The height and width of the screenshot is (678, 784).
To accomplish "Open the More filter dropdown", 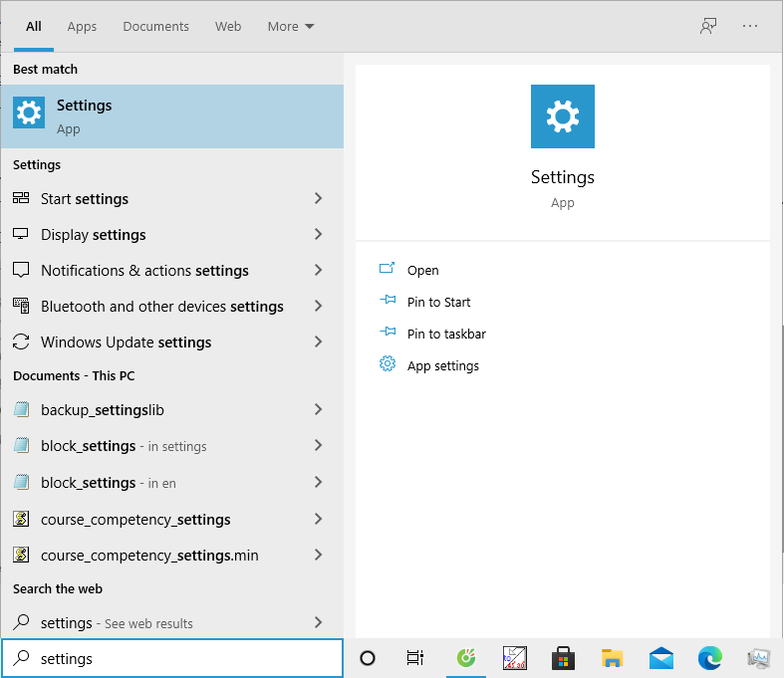I will [290, 27].
